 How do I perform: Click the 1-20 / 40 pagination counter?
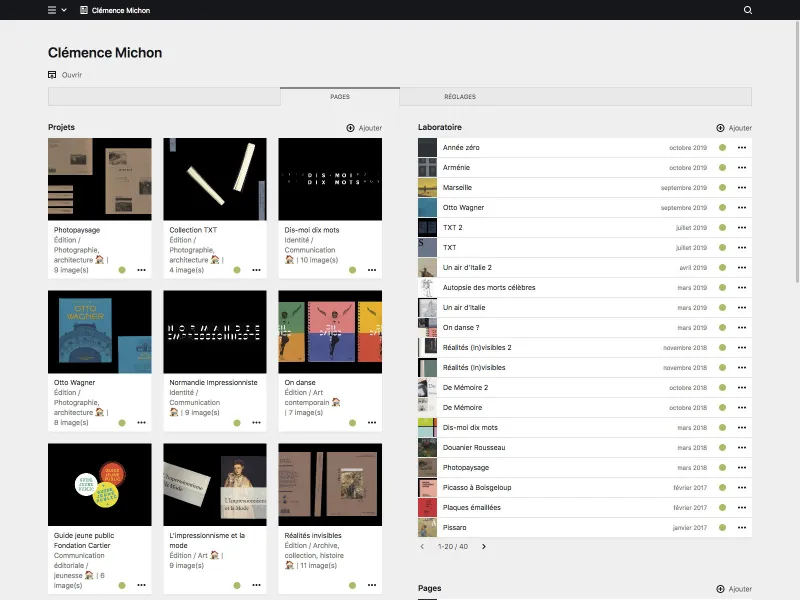click(x=453, y=548)
